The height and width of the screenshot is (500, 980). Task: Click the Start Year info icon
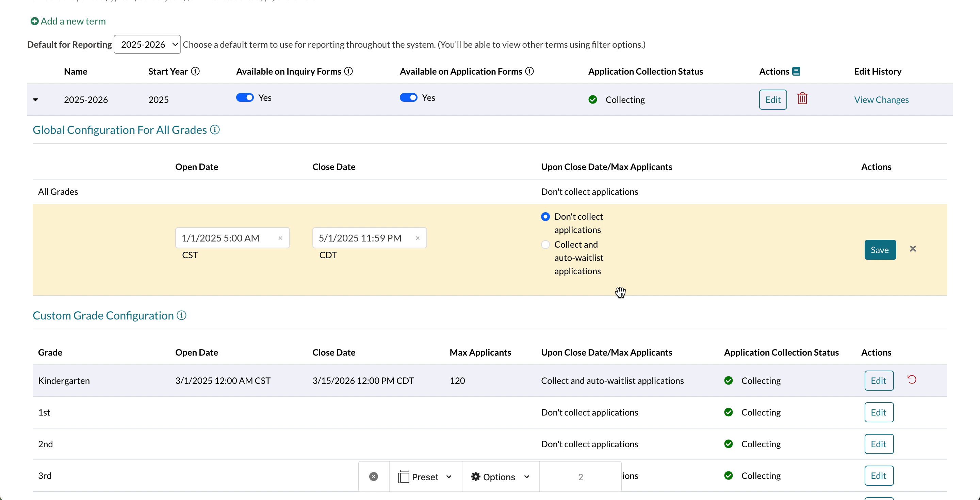(195, 71)
